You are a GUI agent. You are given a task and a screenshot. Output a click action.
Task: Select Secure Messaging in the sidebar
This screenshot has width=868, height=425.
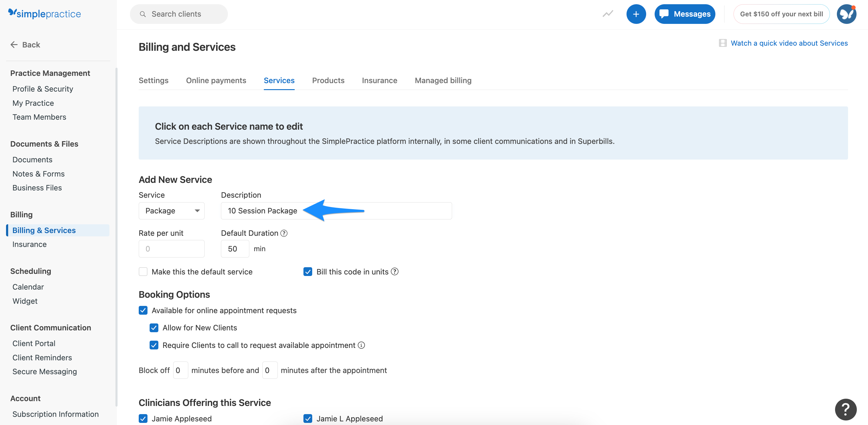(44, 371)
